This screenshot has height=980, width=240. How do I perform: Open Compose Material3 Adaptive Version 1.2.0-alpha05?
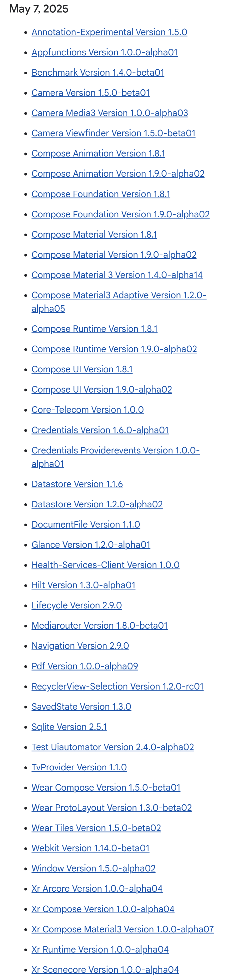coord(119,302)
